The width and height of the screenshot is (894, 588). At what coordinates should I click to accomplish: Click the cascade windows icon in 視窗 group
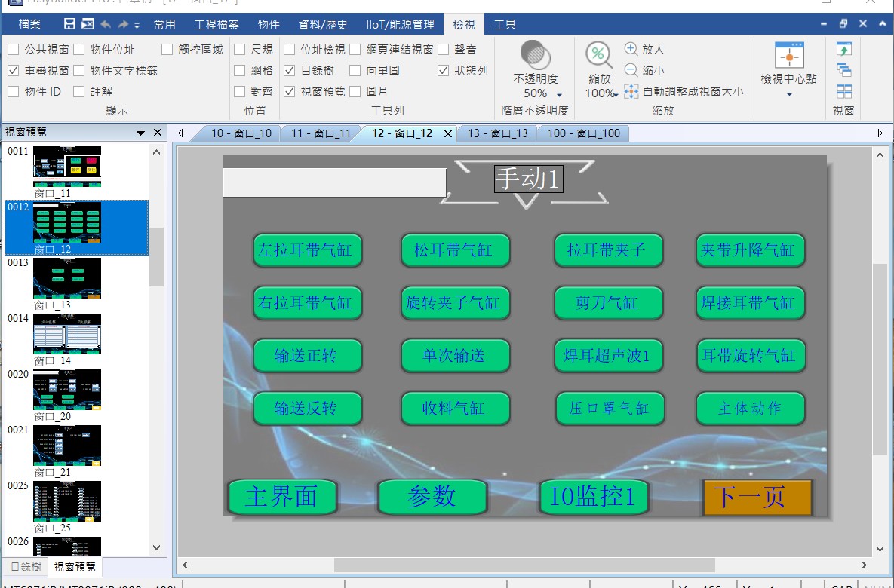(844, 70)
